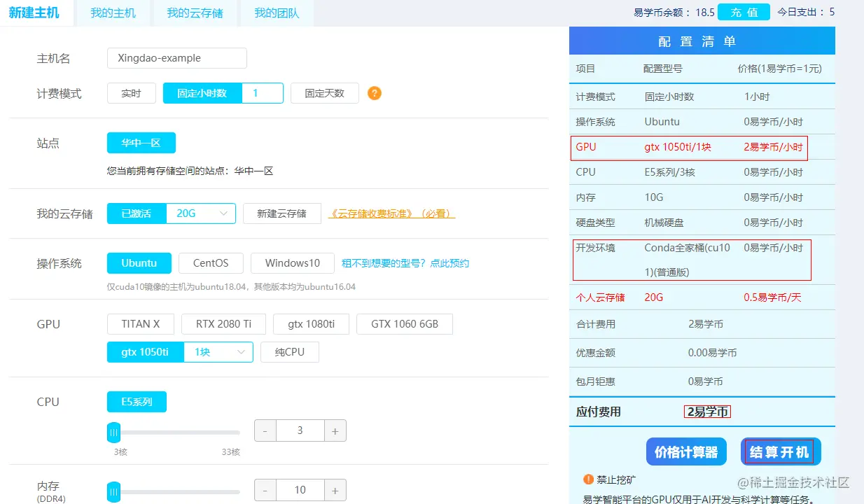Click 个人云存储 row label
The image size is (864, 504).
pyautogui.click(x=600, y=297)
